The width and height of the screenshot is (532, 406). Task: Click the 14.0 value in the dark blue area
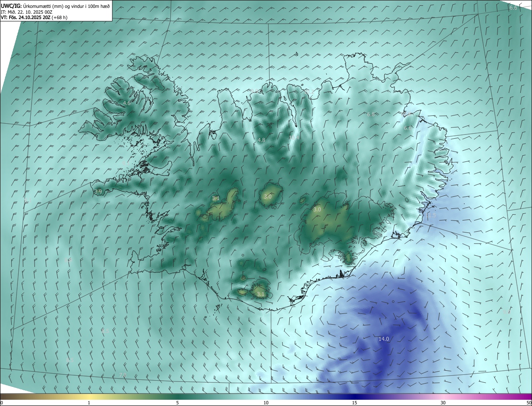point(384,339)
